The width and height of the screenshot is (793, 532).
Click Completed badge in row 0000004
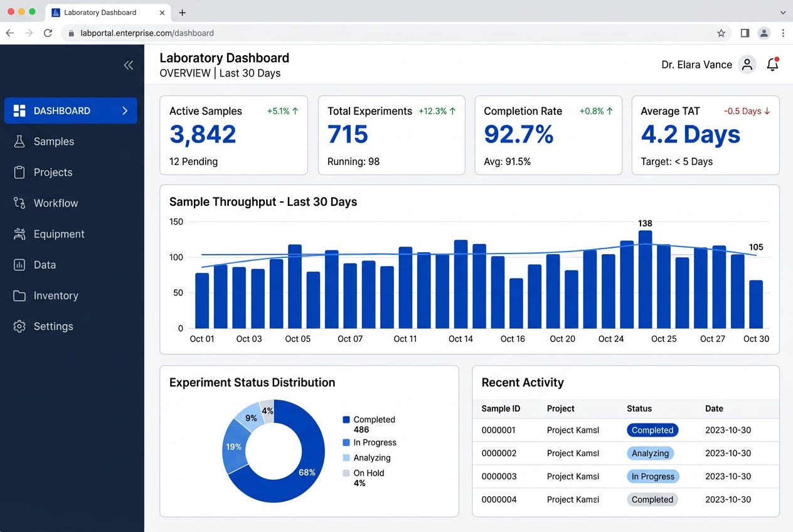652,500
